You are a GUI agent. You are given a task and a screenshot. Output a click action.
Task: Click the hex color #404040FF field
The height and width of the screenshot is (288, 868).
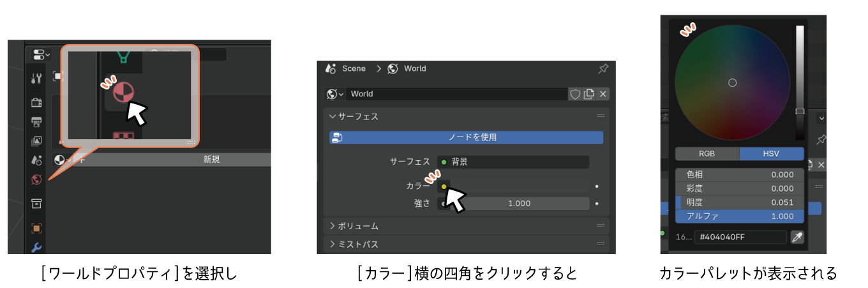(x=740, y=237)
